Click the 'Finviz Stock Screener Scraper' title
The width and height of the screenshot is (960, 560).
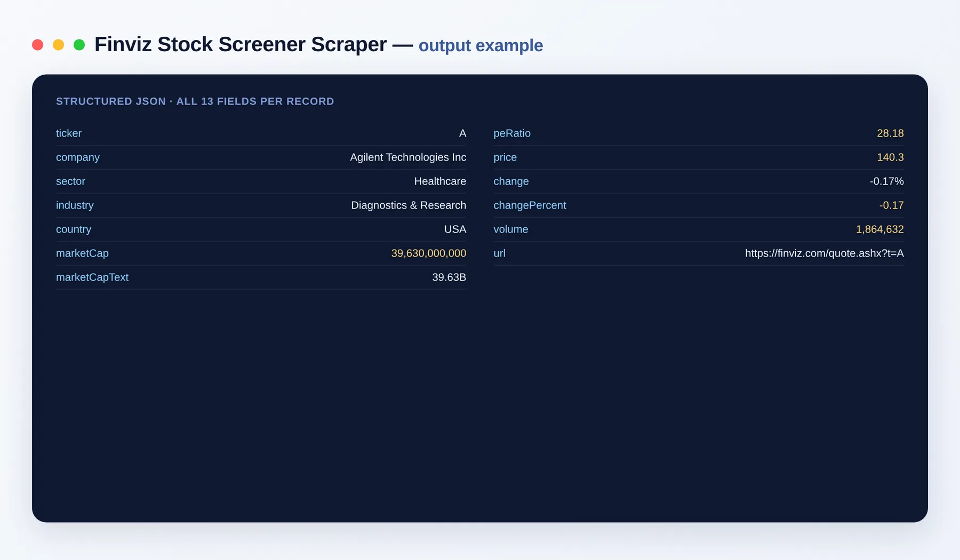[241, 44]
